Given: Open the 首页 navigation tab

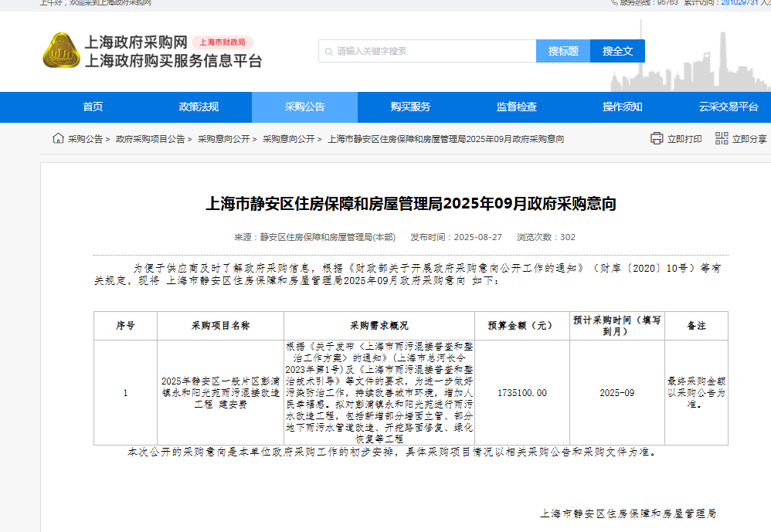Looking at the screenshot, I should coord(93,107).
